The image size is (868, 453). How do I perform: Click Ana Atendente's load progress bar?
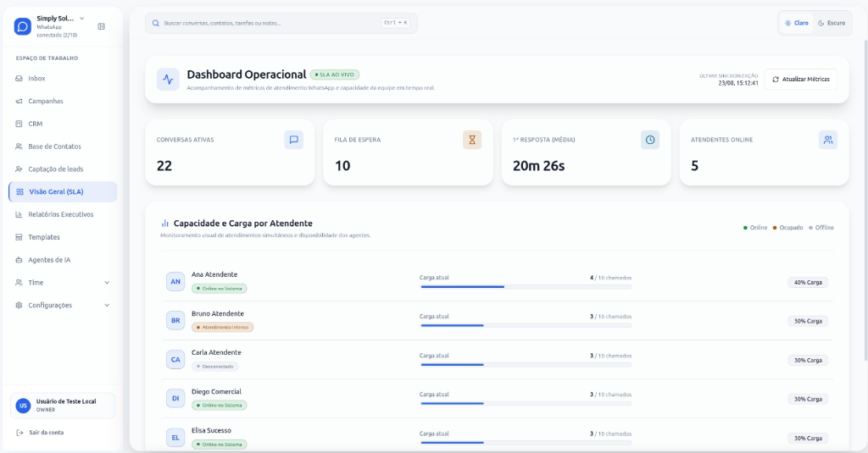coord(526,286)
